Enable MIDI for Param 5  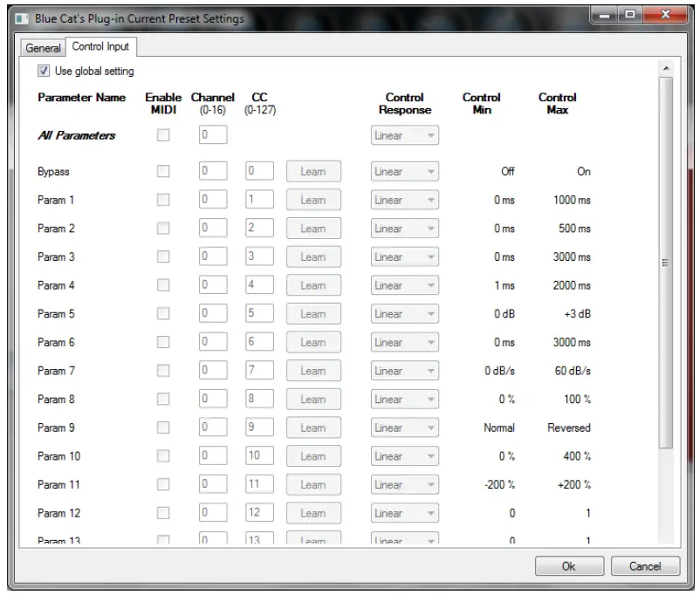tap(163, 313)
